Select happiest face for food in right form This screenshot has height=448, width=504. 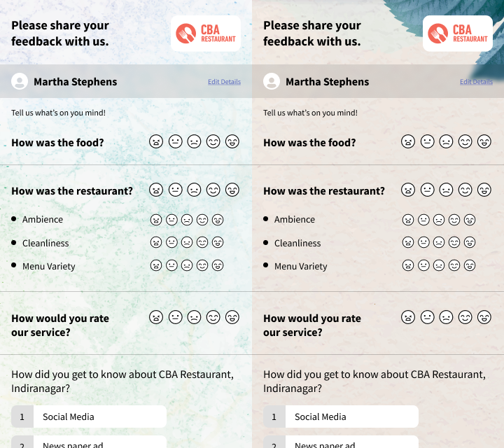coord(484,141)
